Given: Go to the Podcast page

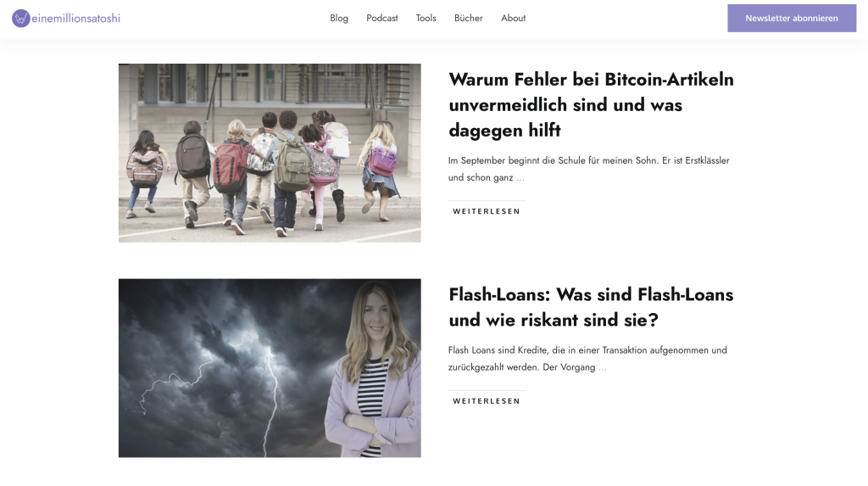Looking at the screenshot, I should (382, 19).
